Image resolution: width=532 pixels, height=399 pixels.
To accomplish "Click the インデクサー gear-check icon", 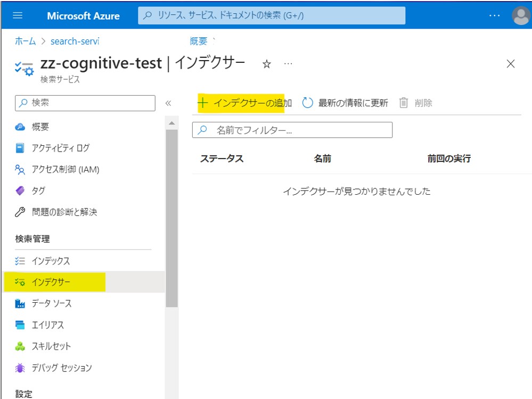I will coord(20,282).
